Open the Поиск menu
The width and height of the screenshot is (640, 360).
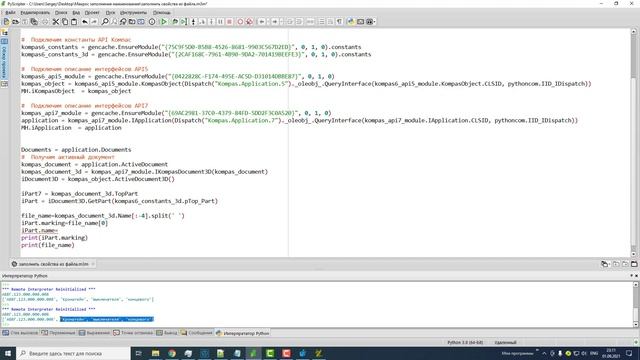tap(61, 13)
